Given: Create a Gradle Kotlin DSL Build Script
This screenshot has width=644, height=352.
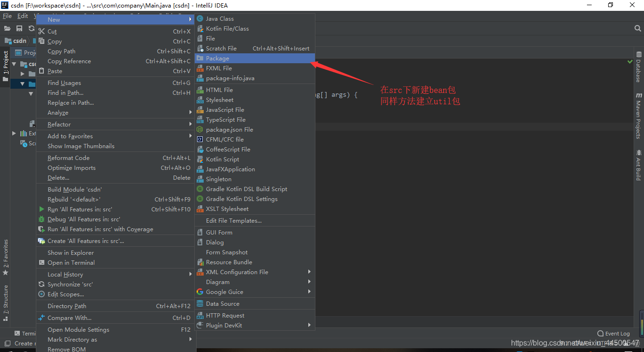Looking at the screenshot, I should point(255,189).
